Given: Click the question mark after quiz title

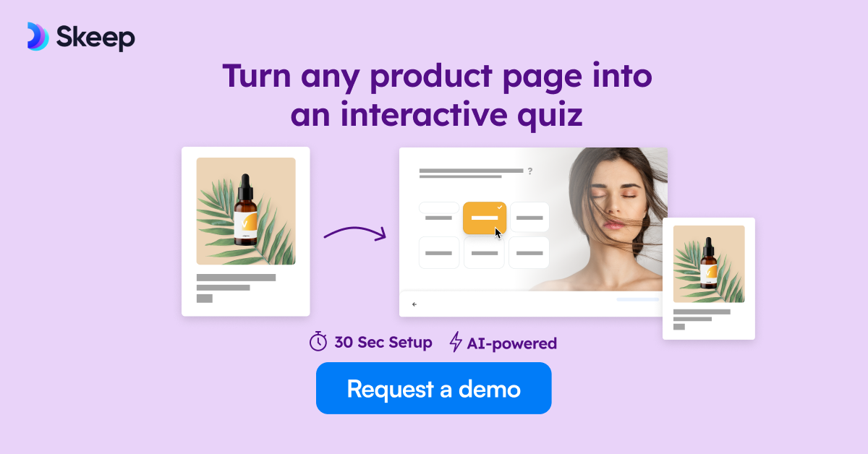Looking at the screenshot, I should click(530, 171).
